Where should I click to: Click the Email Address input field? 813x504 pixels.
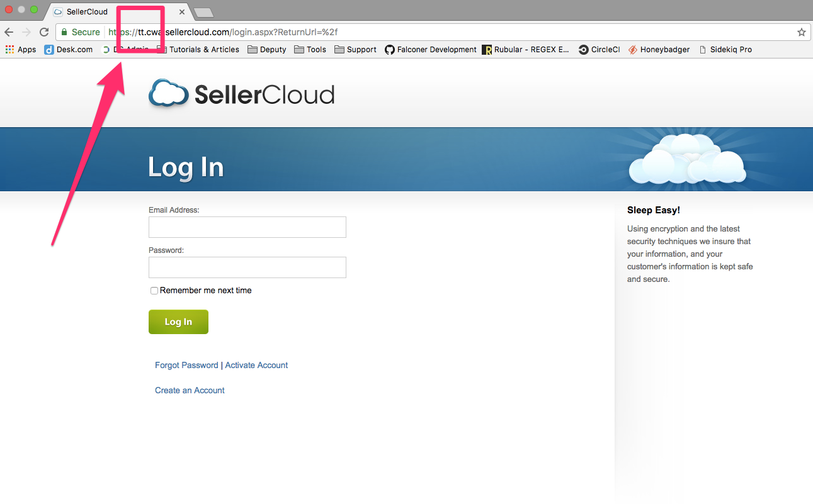[x=247, y=227]
